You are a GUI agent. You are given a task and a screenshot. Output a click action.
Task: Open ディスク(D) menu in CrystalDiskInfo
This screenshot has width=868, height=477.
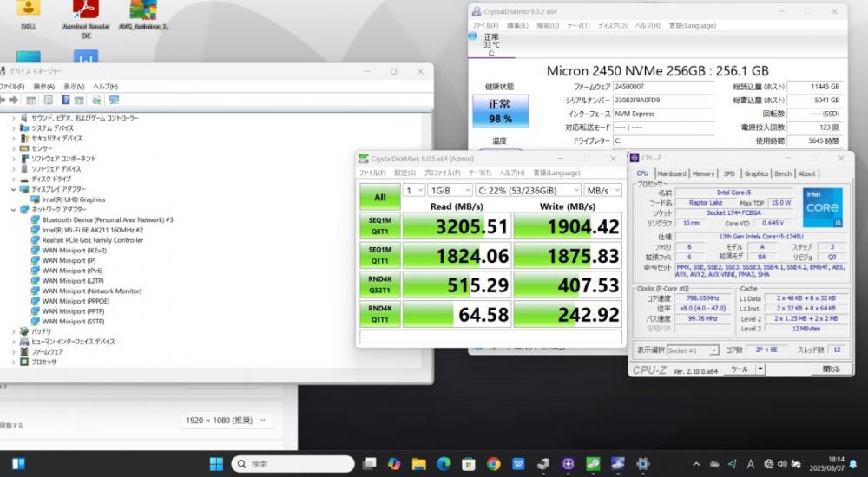coord(612,25)
